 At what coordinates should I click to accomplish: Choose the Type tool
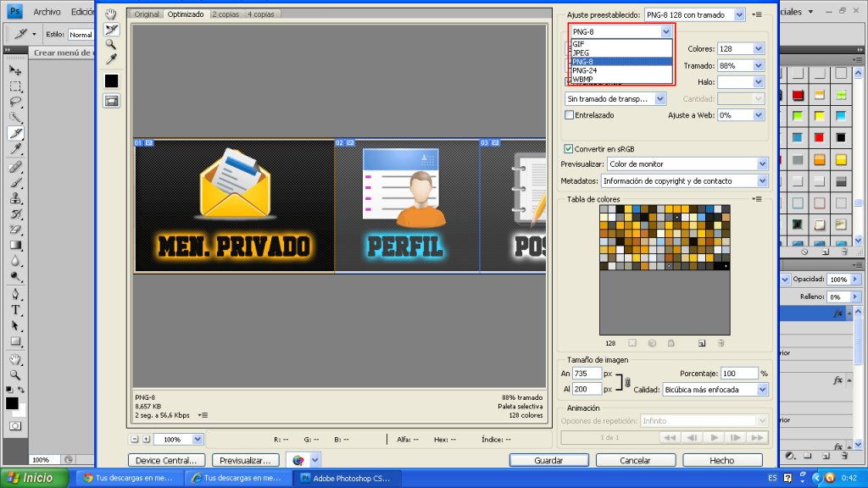point(15,310)
